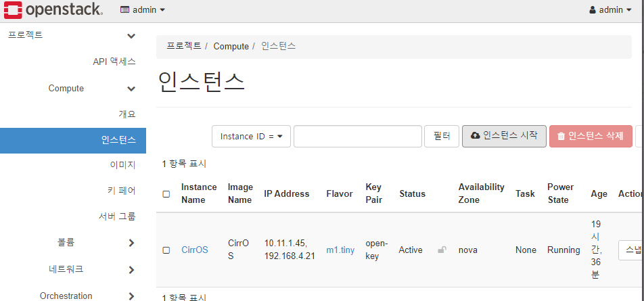Click the Key Pair column header

tap(373, 193)
